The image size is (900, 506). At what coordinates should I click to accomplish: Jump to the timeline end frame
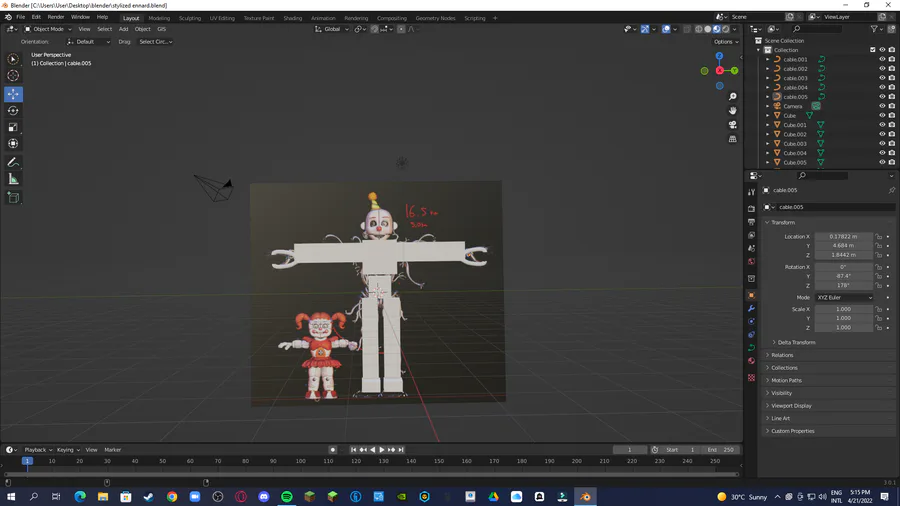(x=401, y=450)
